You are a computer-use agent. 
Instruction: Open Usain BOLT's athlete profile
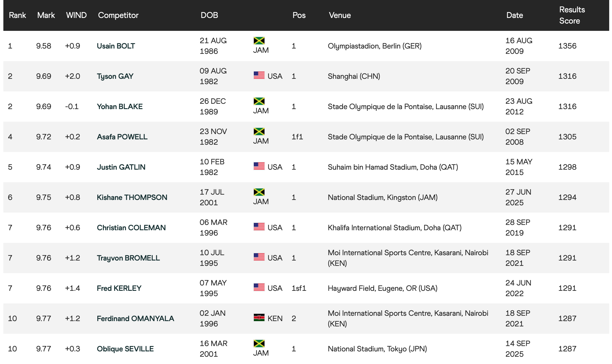[x=116, y=46]
